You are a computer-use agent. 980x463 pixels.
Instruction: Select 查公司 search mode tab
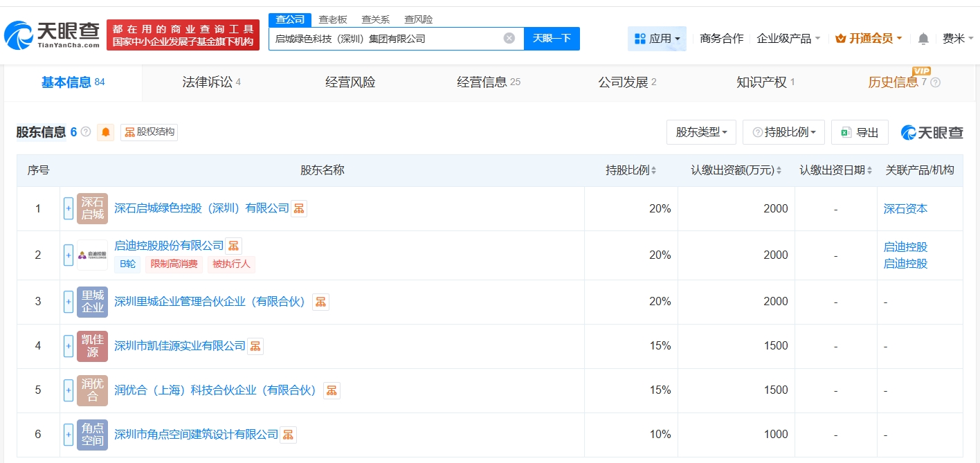click(x=290, y=19)
